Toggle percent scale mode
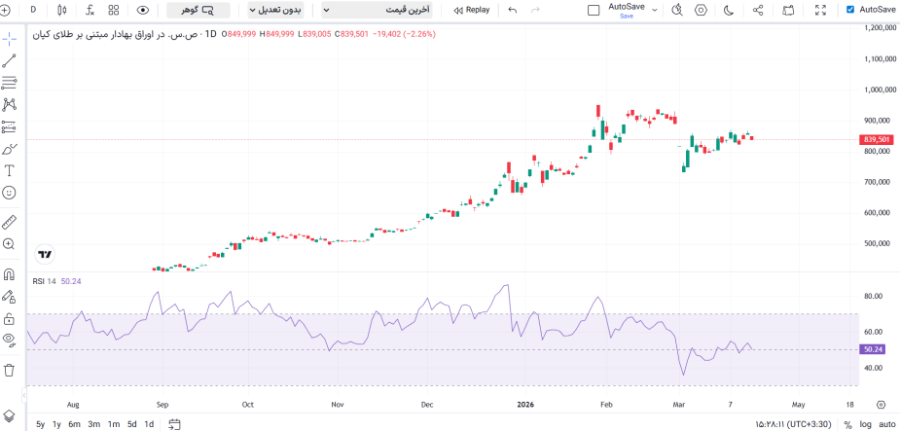The width and height of the screenshot is (900, 431). 848,424
